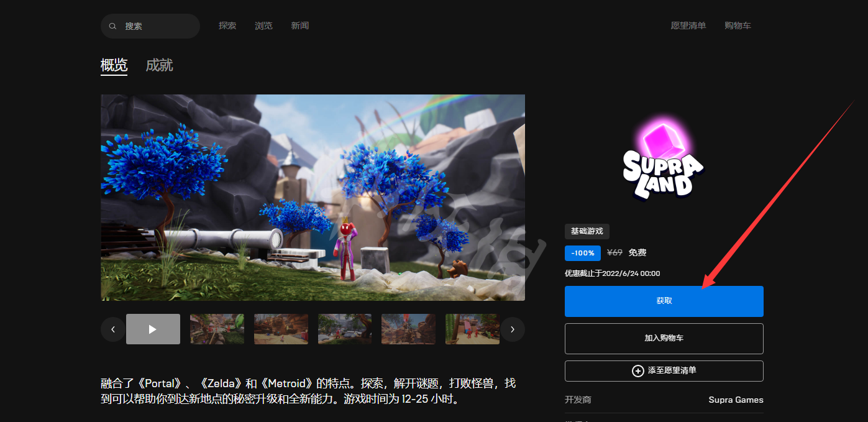Click the game description paragraph mentioning Portal
868x422 pixels.
click(x=308, y=392)
